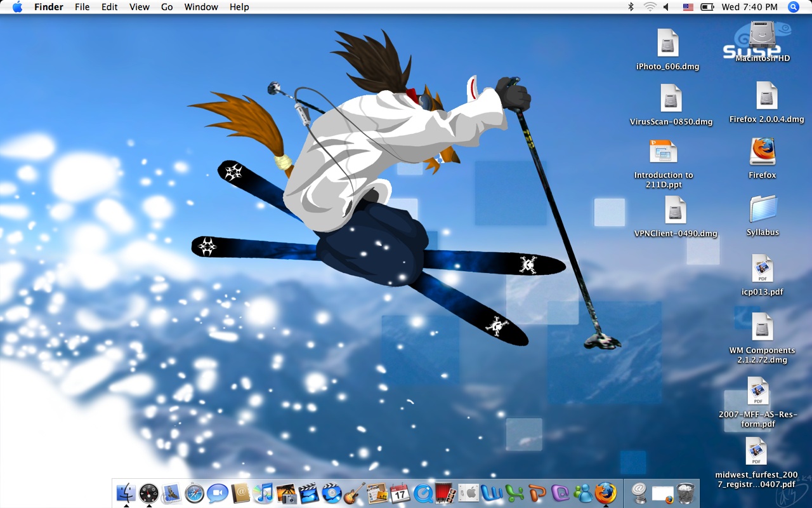Open iDVD from the Dock
Image resolution: width=812 pixels, height=508 pixels.
[332, 493]
